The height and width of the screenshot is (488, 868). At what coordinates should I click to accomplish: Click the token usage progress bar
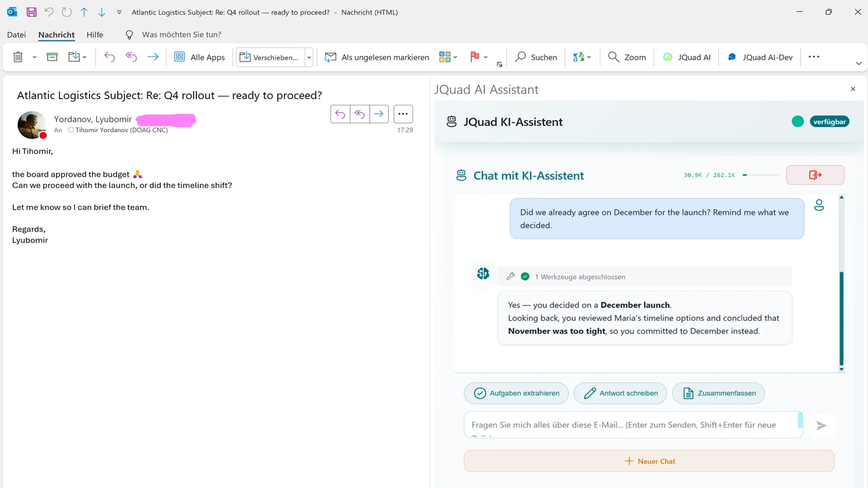tap(761, 175)
